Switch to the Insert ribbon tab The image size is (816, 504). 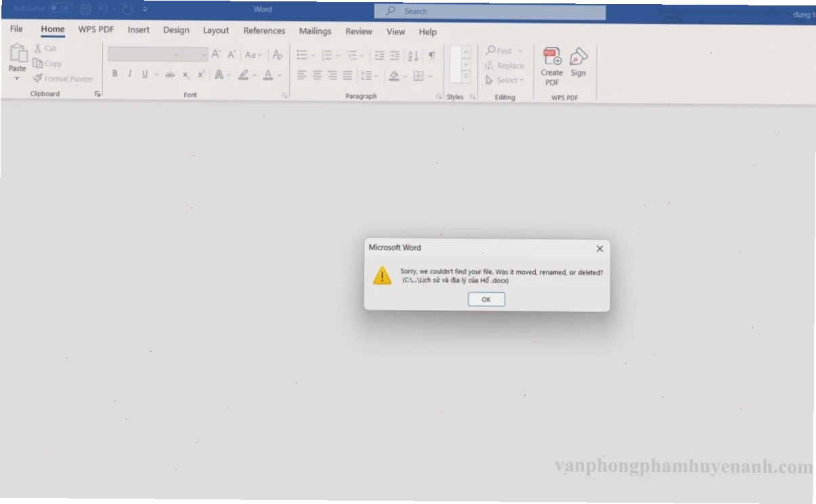(x=139, y=30)
